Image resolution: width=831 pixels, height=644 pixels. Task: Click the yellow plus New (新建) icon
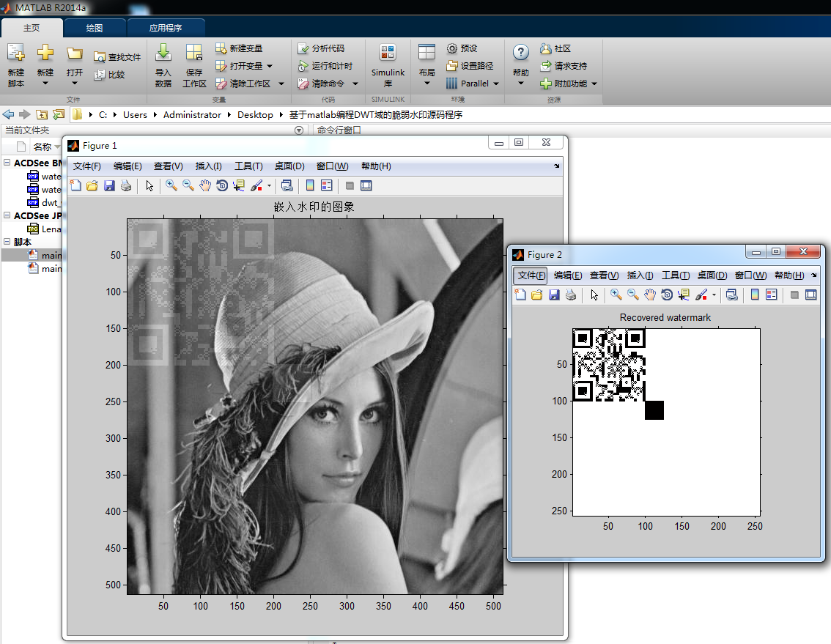point(45,53)
